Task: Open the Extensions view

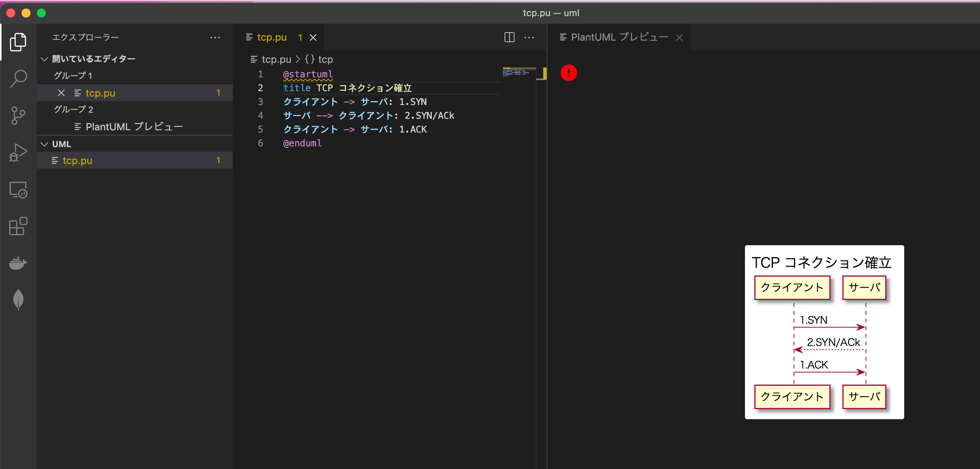Action: 18,226
